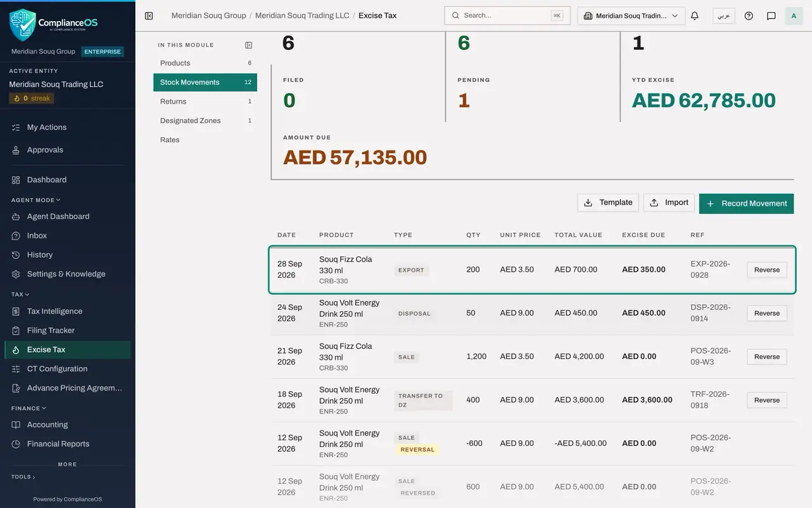The image size is (812, 508).
Task: Click the Tax Intelligence icon
Action: pyautogui.click(x=16, y=312)
